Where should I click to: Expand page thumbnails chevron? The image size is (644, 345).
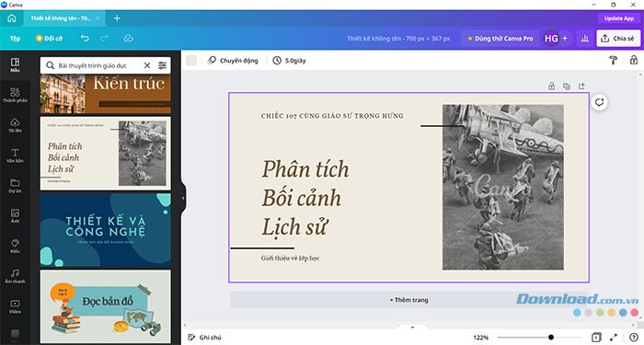pyautogui.click(x=412, y=328)
